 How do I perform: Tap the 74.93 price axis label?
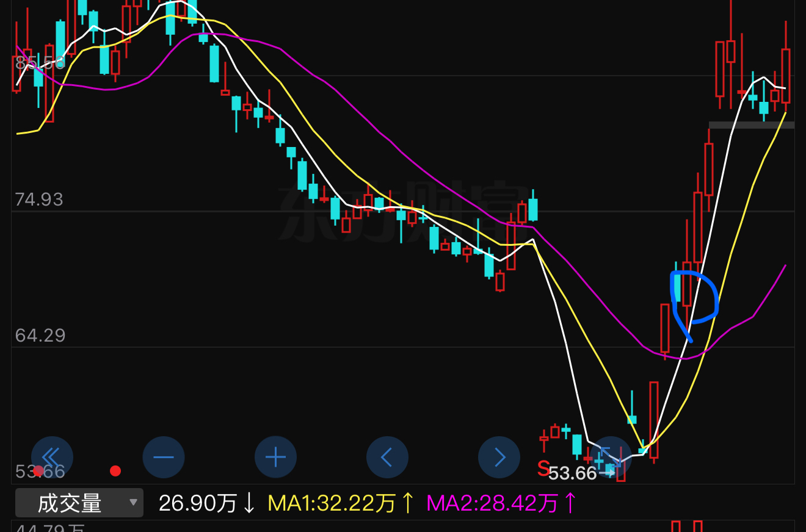[39, 199]
